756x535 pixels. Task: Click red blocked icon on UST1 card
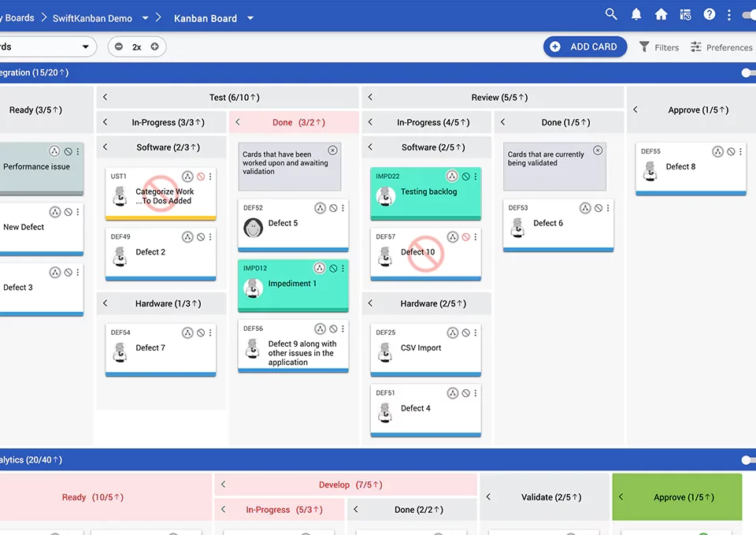(x=201, y=176)
